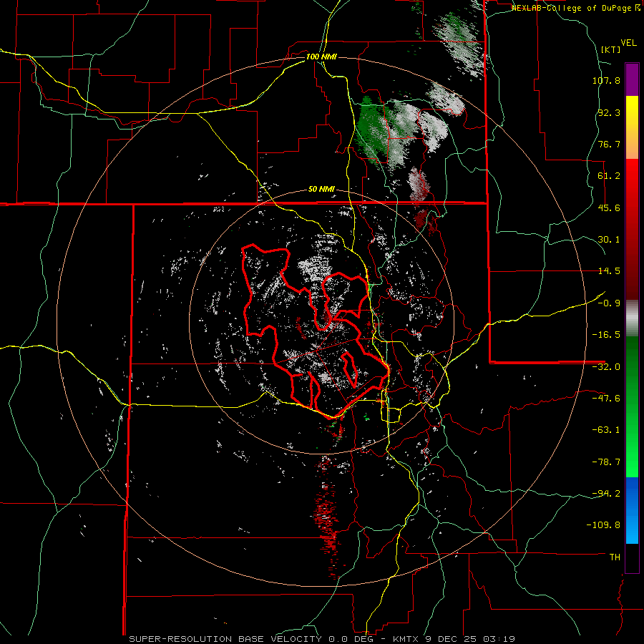Select the 92.3 legend value
The height and width of the screenshot is (644, 644).
(609, 112)
